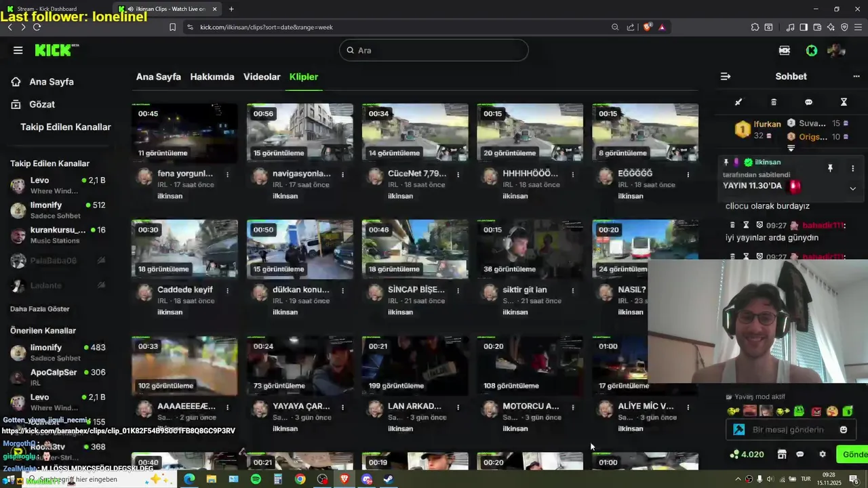Image resolution: width=868 pixels, height=488 pixels.
Task: Click the browser address bar URL
Action: point(267,27)
